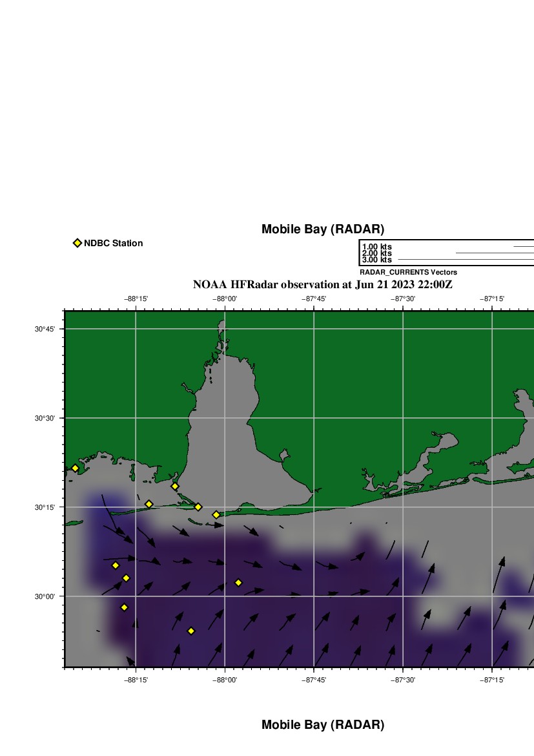Click the -87°30' label on the top axis

403,299
